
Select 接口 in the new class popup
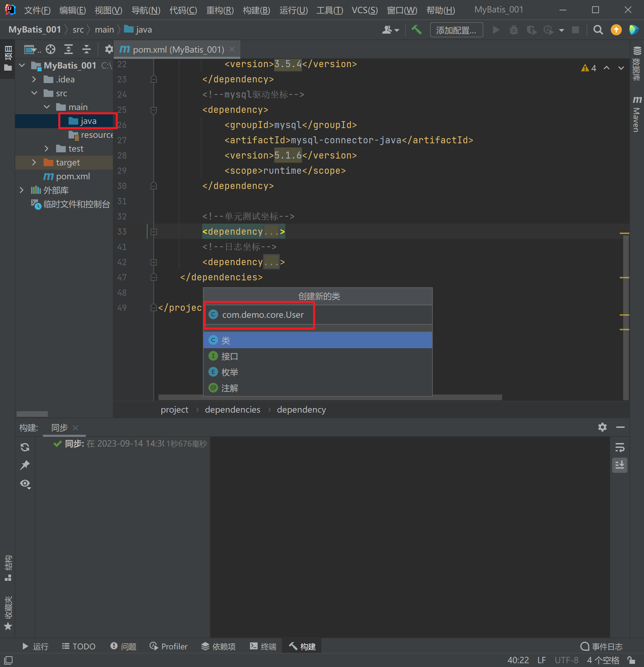230,356
